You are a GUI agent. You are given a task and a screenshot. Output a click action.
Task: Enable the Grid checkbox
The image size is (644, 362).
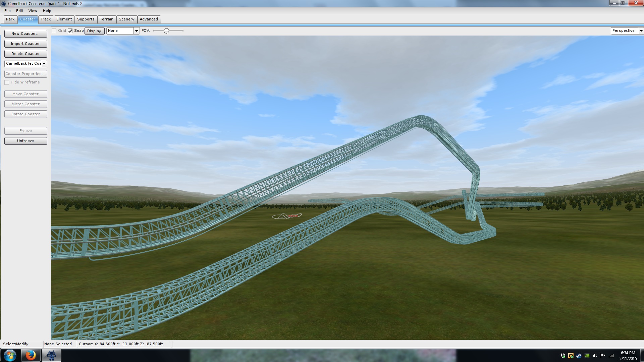[x=54, y=31]
